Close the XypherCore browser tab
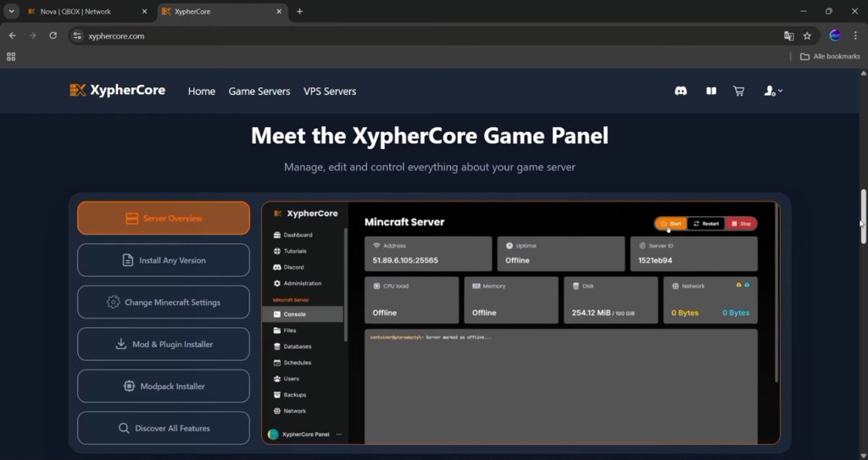 (x=279, y=11)
